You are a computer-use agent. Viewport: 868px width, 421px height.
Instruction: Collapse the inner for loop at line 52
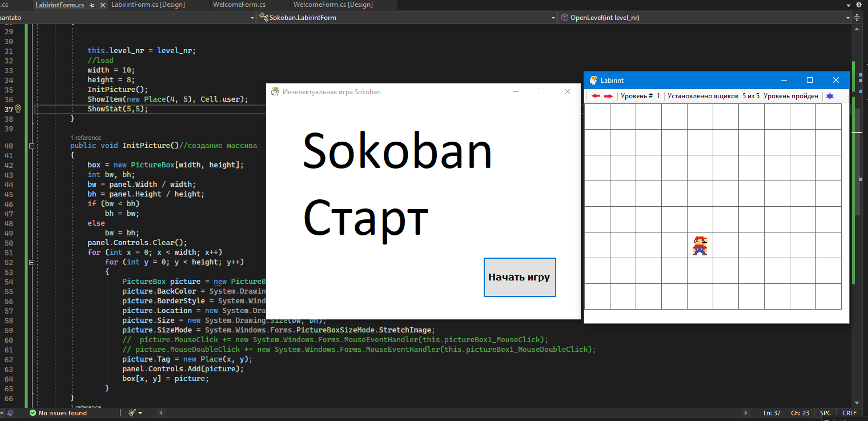click(31, 262)
